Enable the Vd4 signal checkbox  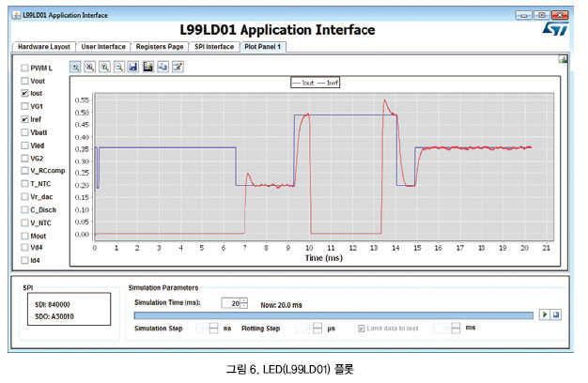coord(24,247)
